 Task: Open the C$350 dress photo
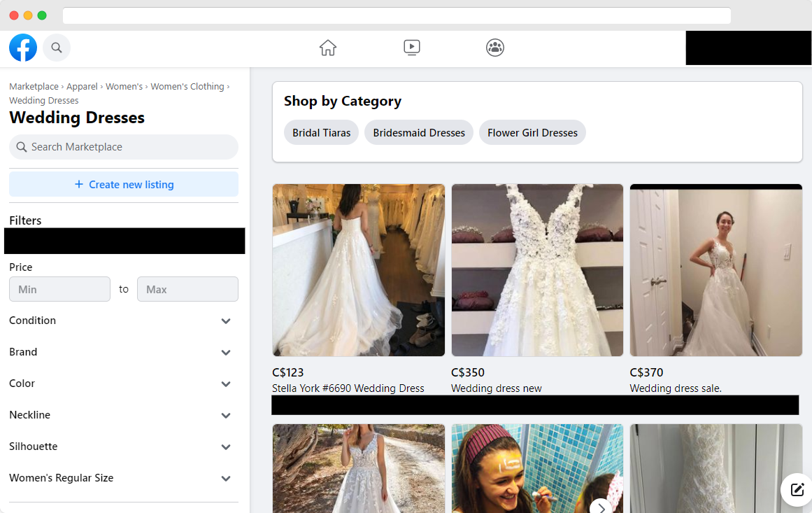[537, 270]
